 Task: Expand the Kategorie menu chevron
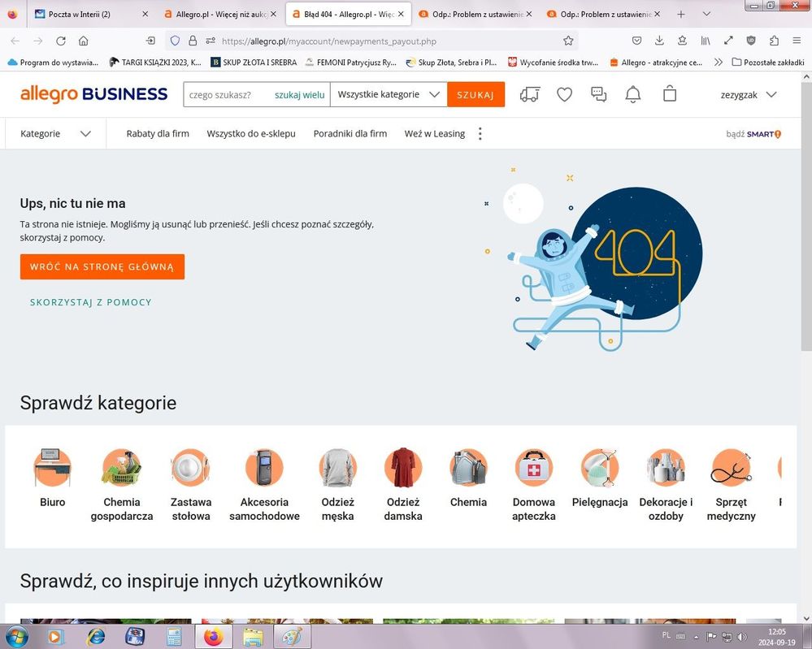point(85,133)
